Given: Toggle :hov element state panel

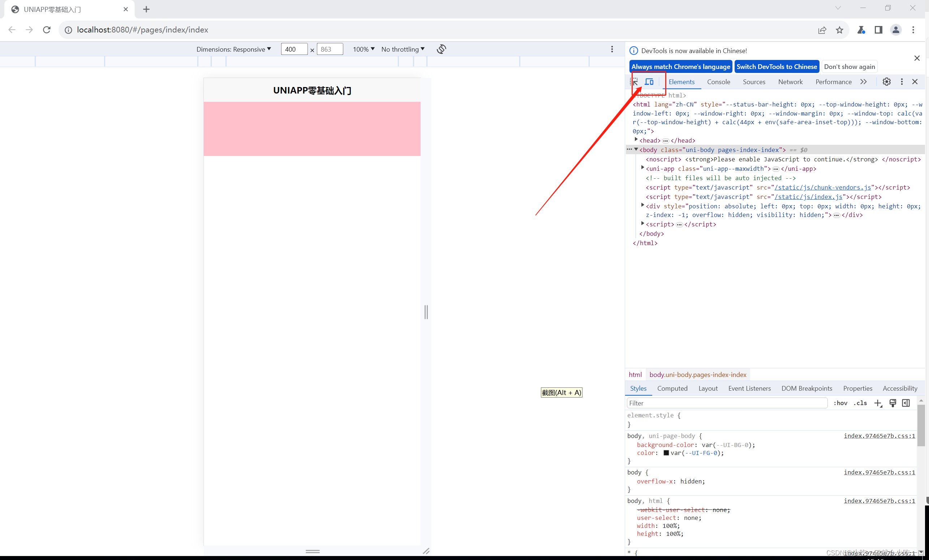Looking at the screenshot, I should pos(840,403).
